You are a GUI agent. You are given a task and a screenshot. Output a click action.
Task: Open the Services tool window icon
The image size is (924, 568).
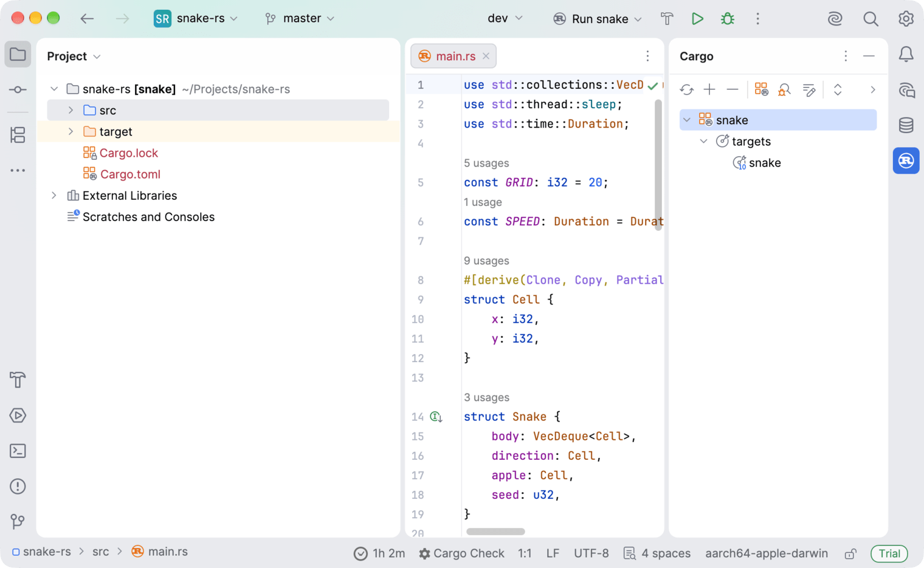click(x=18, y=416)
